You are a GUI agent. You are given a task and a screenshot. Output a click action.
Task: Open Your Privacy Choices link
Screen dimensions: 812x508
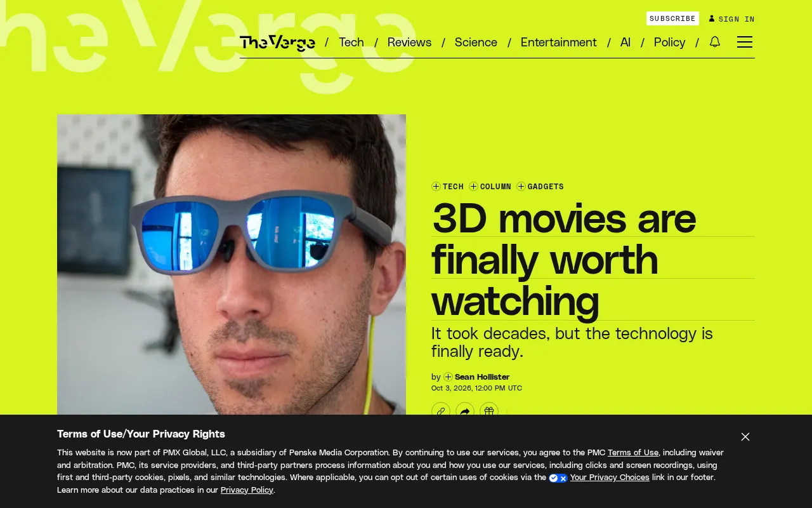pos(610,478)
